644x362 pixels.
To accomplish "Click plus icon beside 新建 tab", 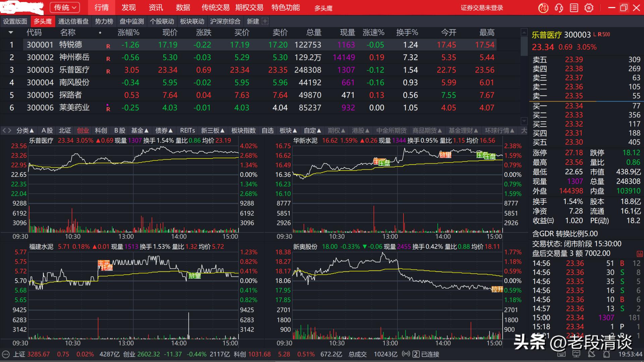I will (x=265, y=21).
